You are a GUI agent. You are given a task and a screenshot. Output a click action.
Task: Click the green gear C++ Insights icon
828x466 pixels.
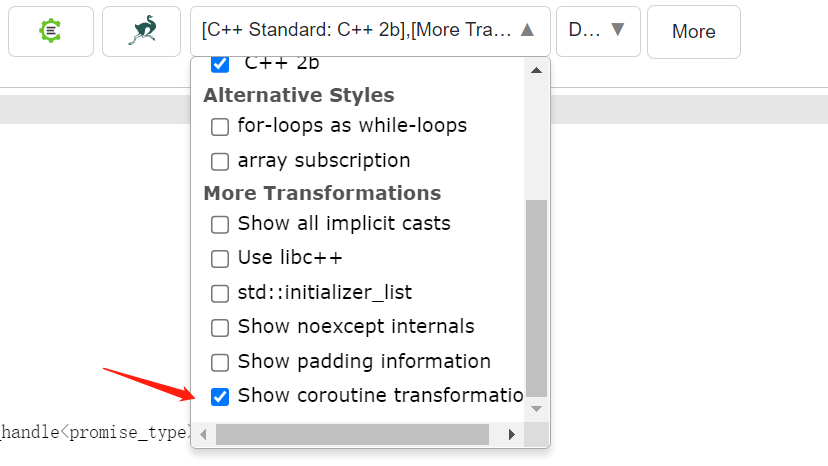[51, 31]
